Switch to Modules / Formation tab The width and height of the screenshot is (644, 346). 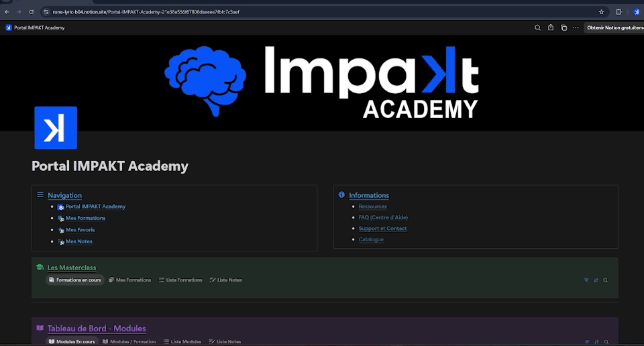pos(129,341)
